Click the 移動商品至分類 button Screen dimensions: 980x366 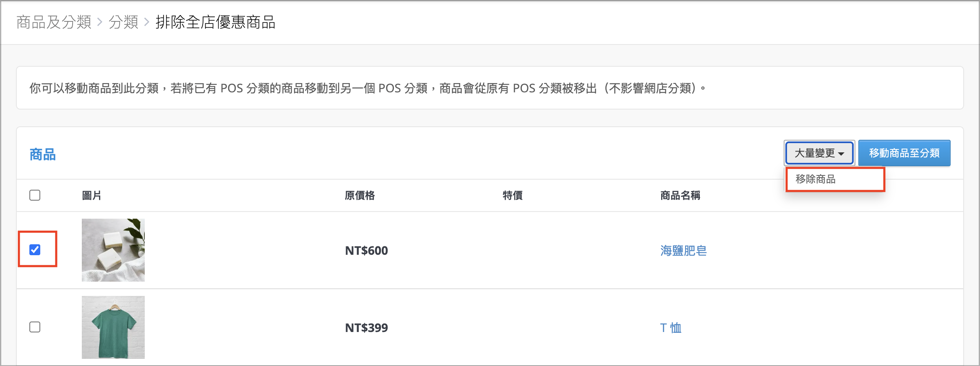point(904,153)
